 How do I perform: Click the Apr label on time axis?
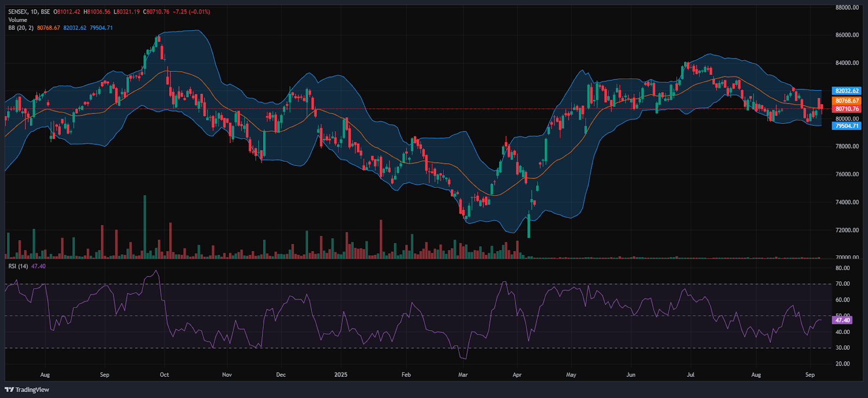[517, 375]
